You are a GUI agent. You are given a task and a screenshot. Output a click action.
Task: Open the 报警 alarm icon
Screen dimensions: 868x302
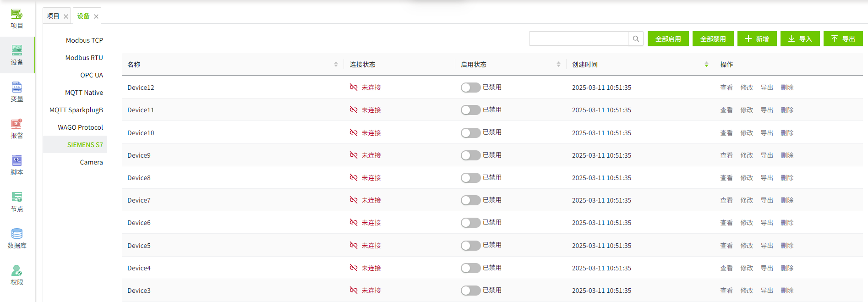pos(17,124)
